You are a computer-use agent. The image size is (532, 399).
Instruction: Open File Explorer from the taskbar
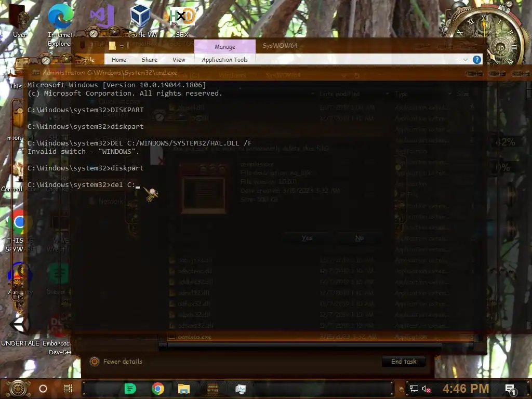[x=183, y=389]
